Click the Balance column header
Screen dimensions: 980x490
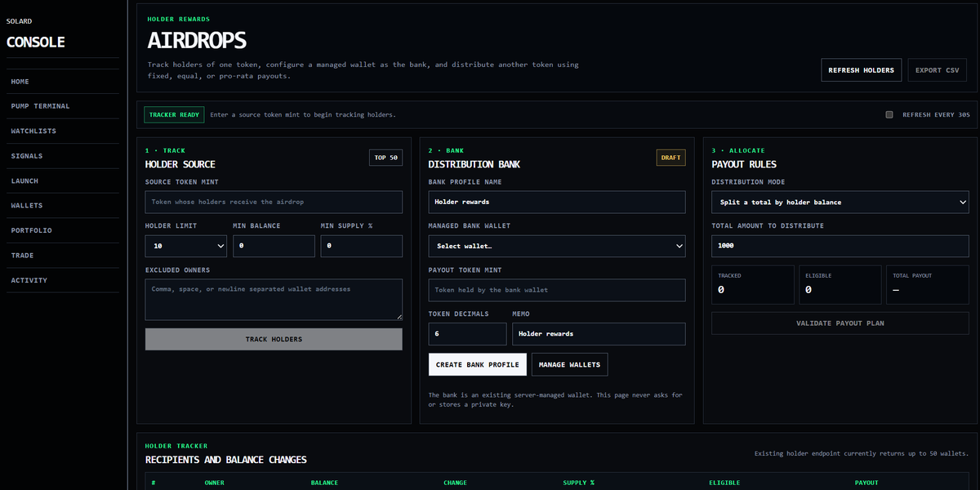coord(324,483)
